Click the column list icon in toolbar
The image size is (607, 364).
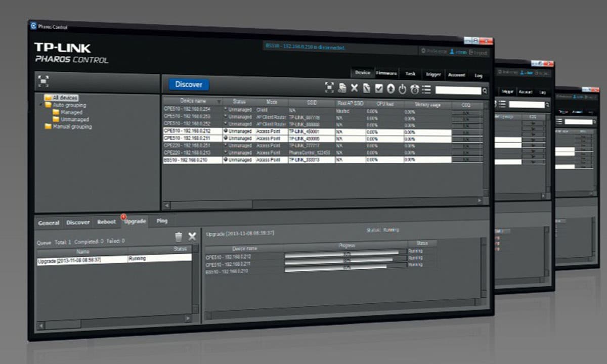pos(426,90)
